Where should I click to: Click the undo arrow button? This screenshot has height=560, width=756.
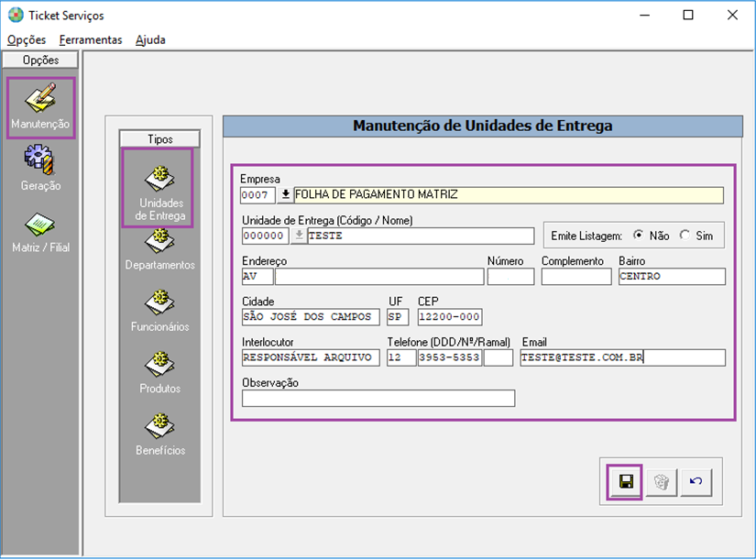click(696, 481)
